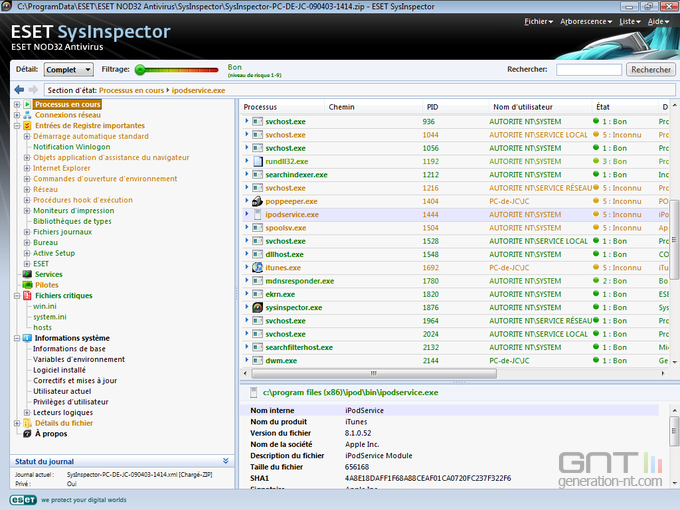Screen dimensions: 680x510
Task: Click the spoolsv.exe process icon
Action: (258, 228)
